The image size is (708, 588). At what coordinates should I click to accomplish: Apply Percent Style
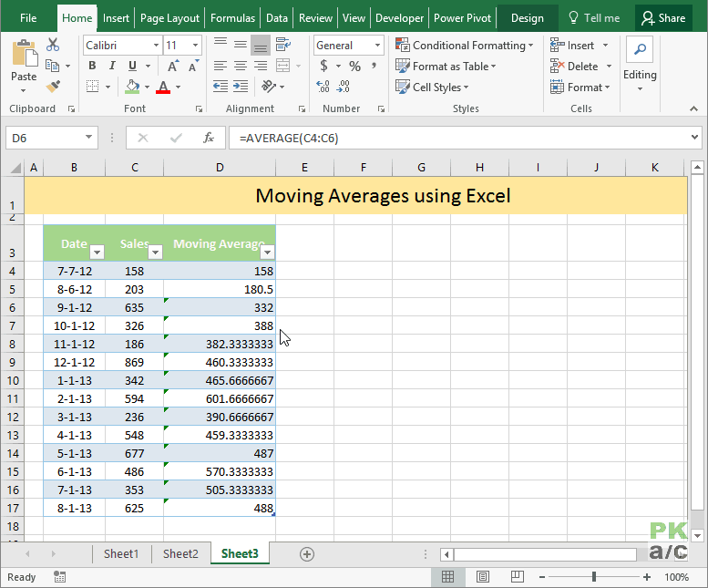click(354, 66)
